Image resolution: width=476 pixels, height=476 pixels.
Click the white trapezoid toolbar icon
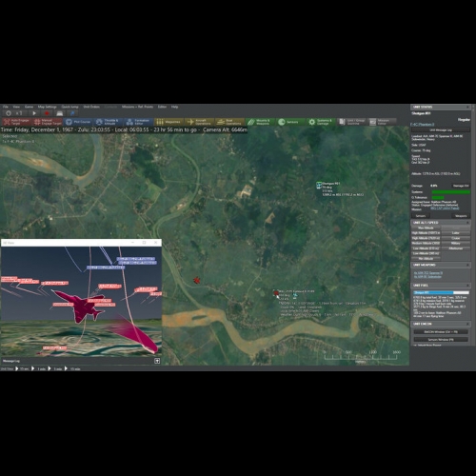point(60,113)
